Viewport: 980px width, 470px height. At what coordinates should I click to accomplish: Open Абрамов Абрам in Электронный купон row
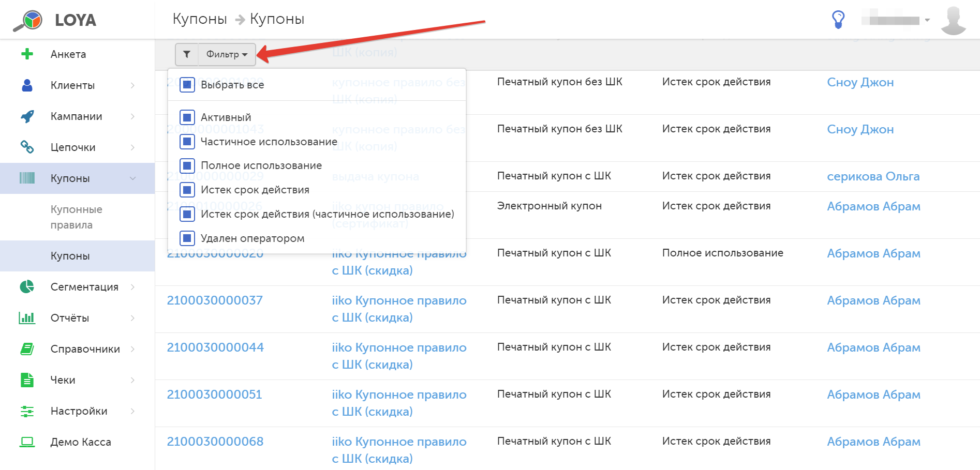pos(873,206)
